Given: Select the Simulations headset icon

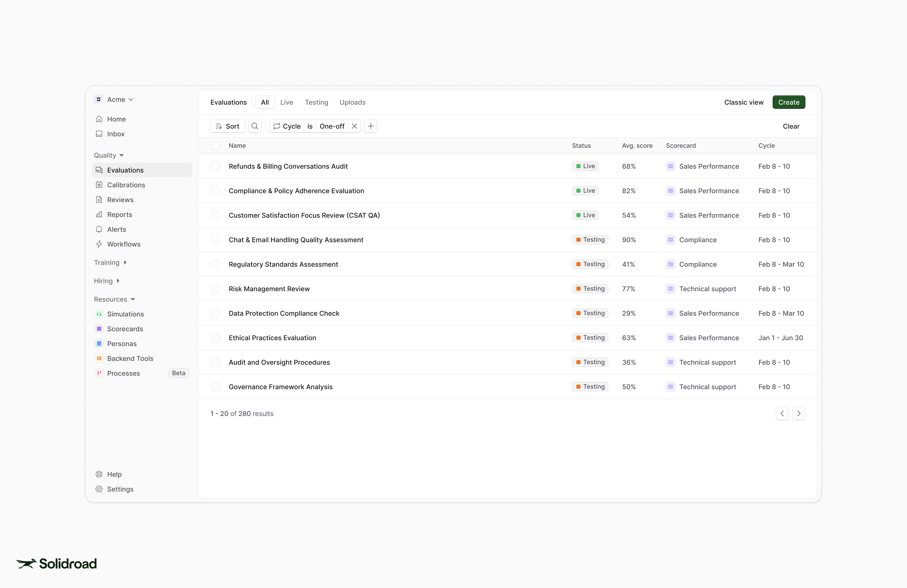Looking at the screenshot, I should pyautogui.click(x=99, y=314).
